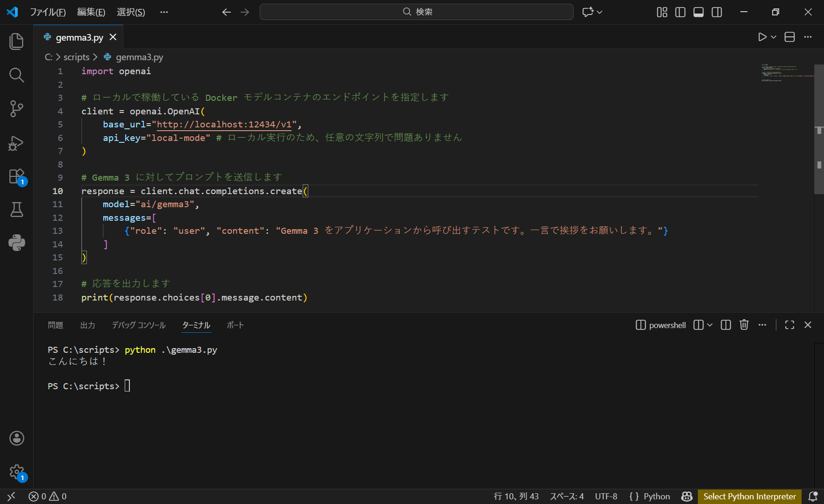
Task: Open the Testing flask view
Action: 16,210
